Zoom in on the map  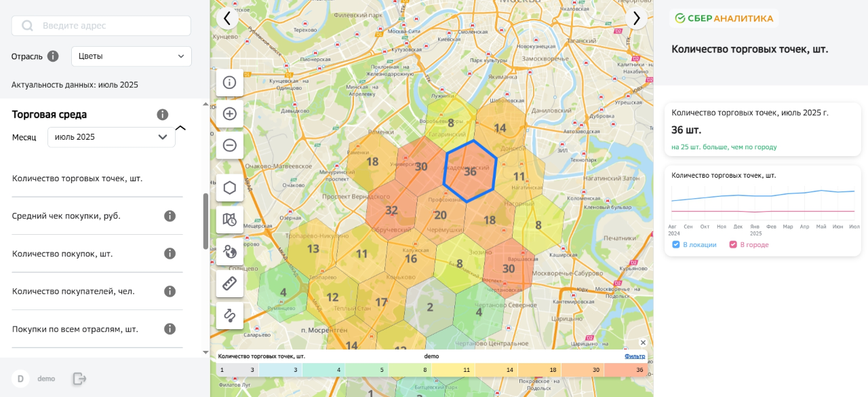pos(230,114)
